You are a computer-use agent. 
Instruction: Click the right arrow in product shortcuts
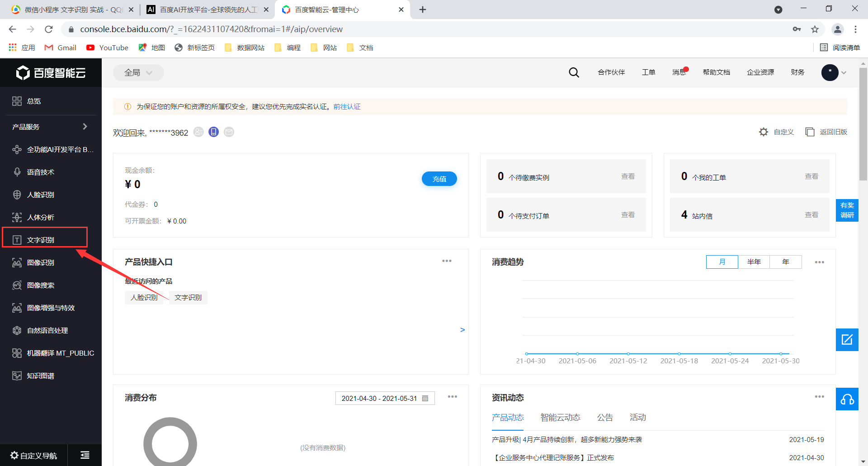pyautogui.click(x=462, y=330)
